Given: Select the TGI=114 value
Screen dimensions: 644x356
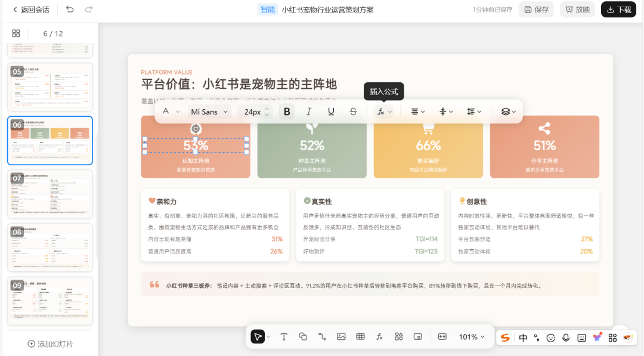Looking at the screenshot, I should tap(426, 239).
